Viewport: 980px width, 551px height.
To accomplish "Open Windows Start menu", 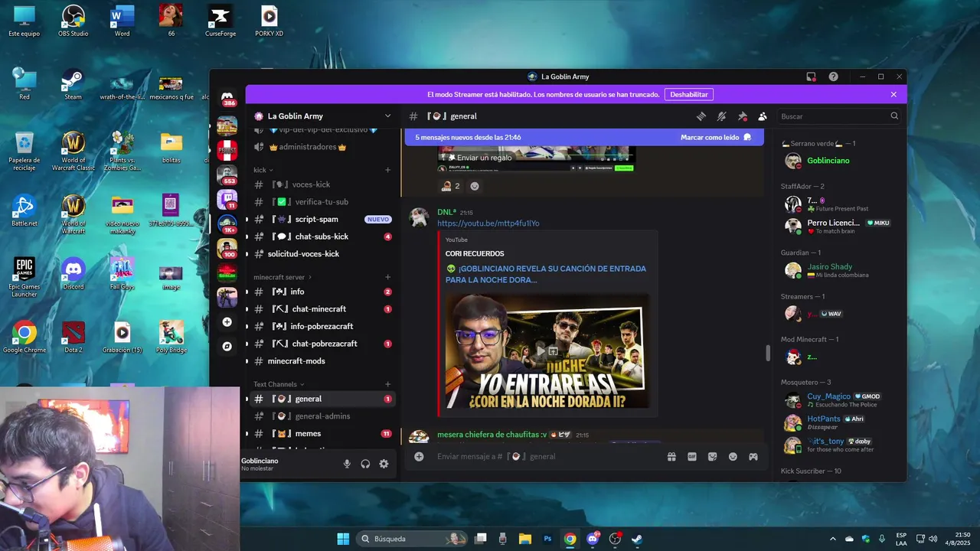I will click(x=343, y=539).
